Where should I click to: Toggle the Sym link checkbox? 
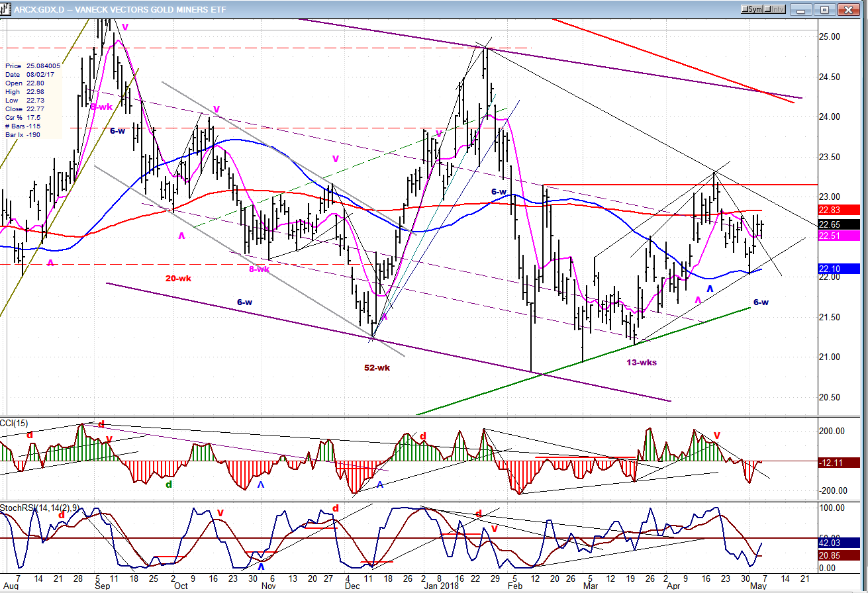(753, 9)
